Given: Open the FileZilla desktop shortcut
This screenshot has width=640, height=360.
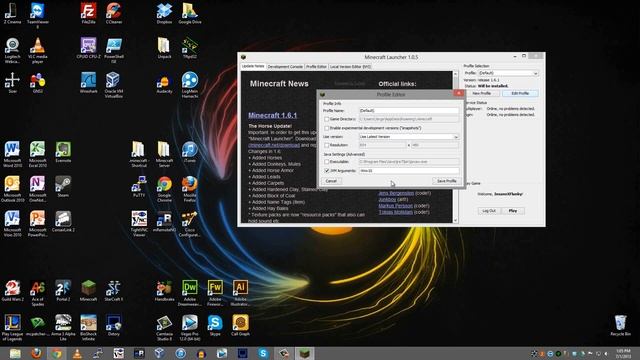Looking at the screenshot, I should tap(88, 13).
